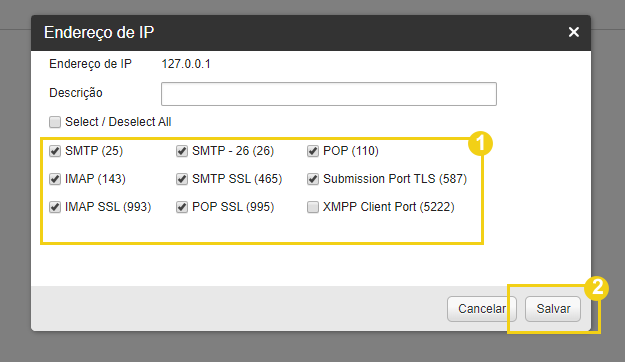Click the yellow number 2 badge
The height and width of the screenshot is (362, 625).
pyautogui.click(x=597, y=288)
